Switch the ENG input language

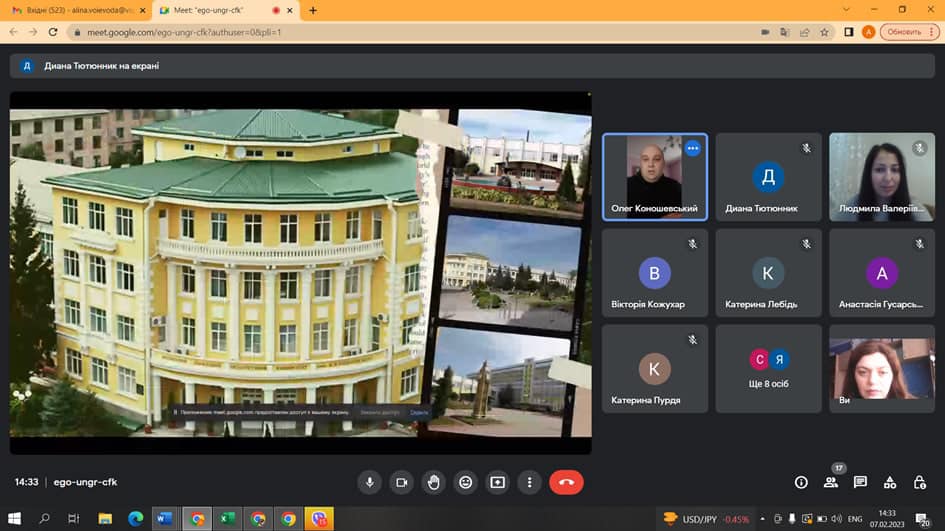coord(855,519)
